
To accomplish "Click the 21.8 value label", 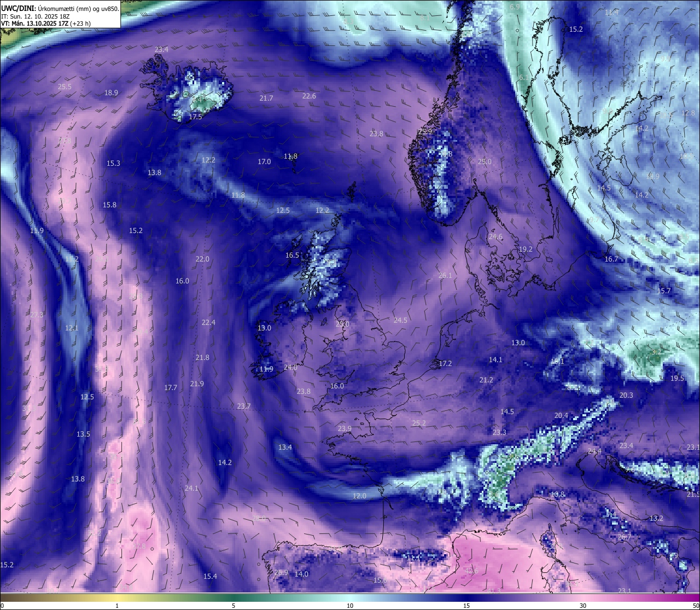I will pyautogui.click(x=202, y=358).
